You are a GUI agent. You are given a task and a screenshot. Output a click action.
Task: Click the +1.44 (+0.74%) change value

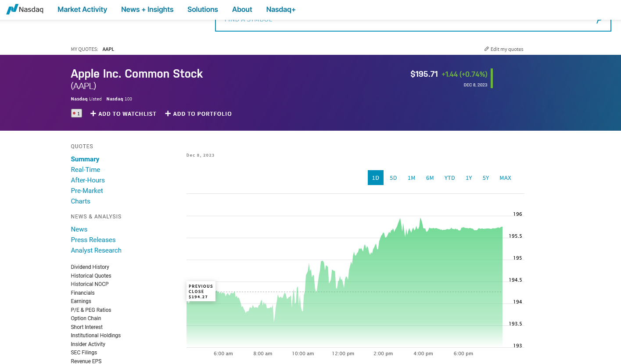pyautogui.click(x=464, y=75)
